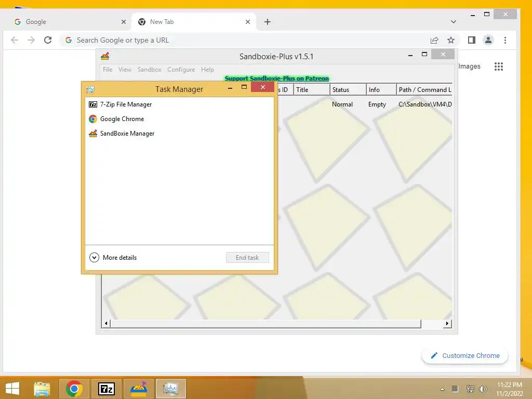Minimize the Sandboxie-Plus window
The width and height of the screenshot is (532, 399).
410,55
